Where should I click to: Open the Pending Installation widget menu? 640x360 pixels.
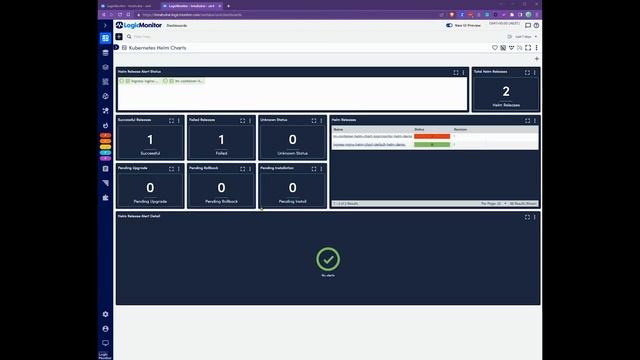pos(321,169)
